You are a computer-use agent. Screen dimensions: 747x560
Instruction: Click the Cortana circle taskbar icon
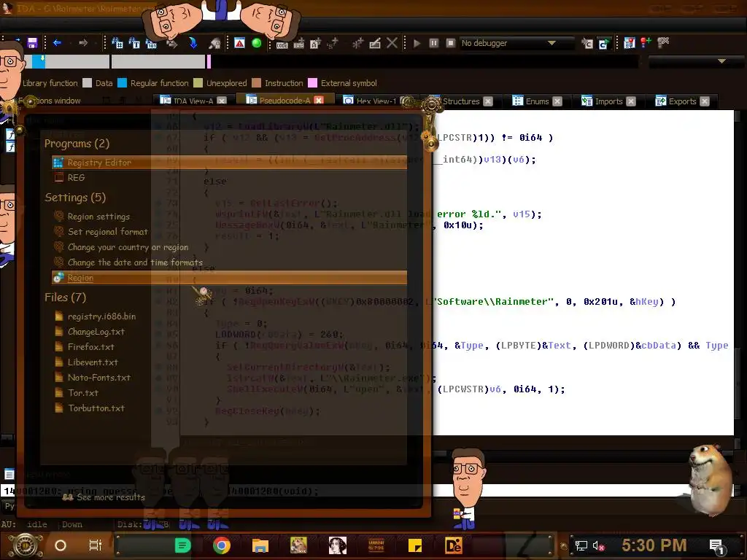pyautogui.click(x=61, y=545)
